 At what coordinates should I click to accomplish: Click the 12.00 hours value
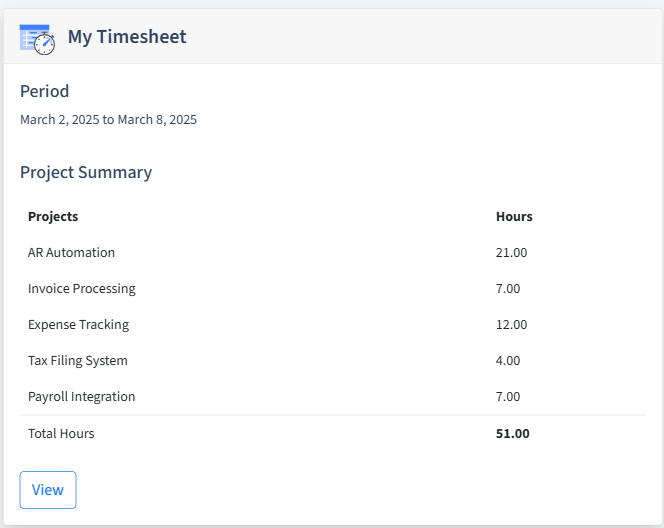point(512,324)
